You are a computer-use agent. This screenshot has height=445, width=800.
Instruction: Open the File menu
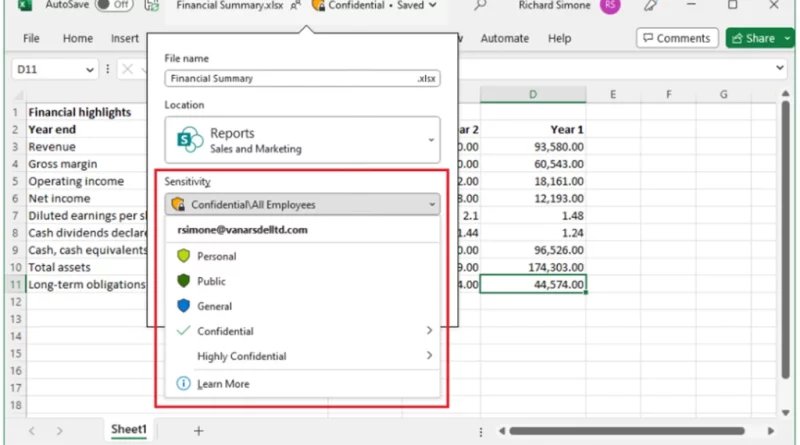(x=31, y=38)
